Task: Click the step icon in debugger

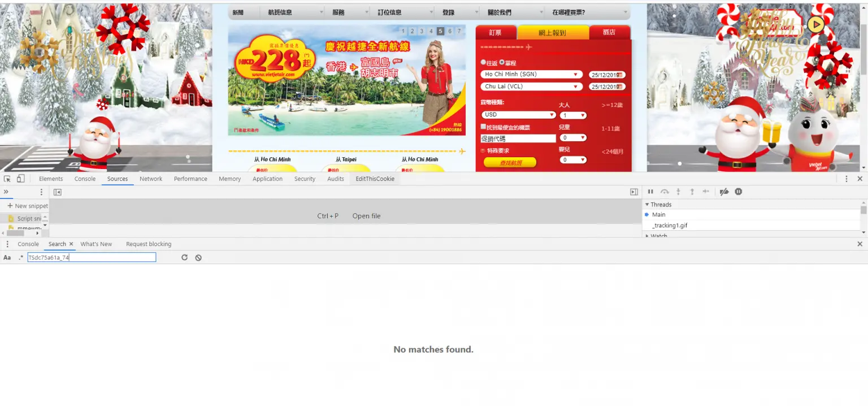Action: 706,192
